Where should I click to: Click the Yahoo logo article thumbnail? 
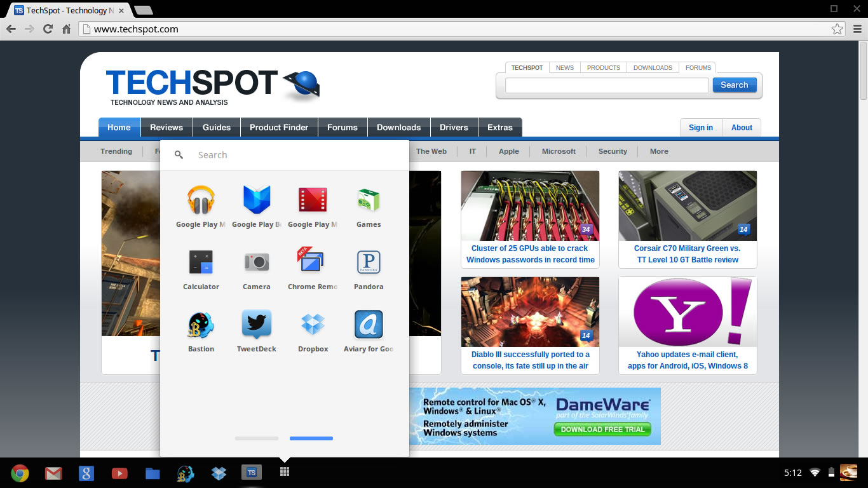tap(688, 312)
